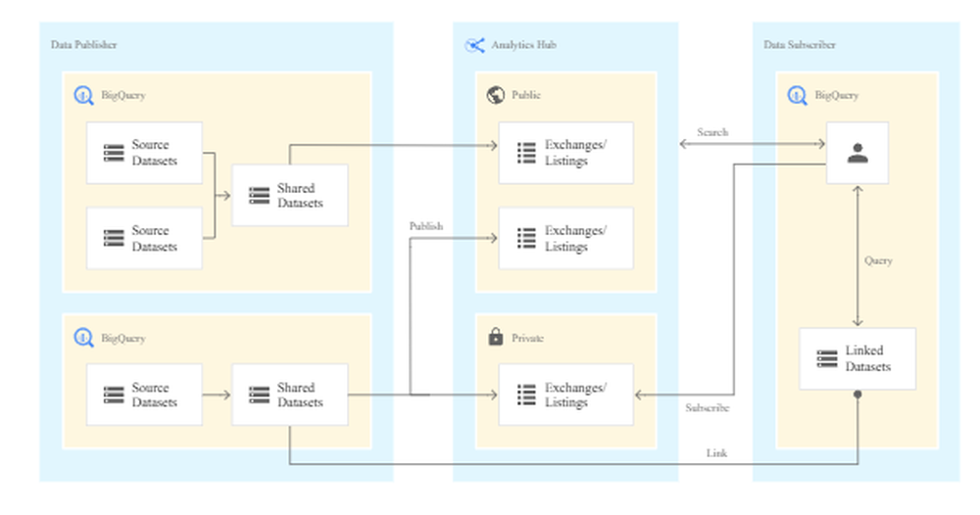
Task: Click the database icon in the lower Shared Datasets box
Action: tap(260, 395)
